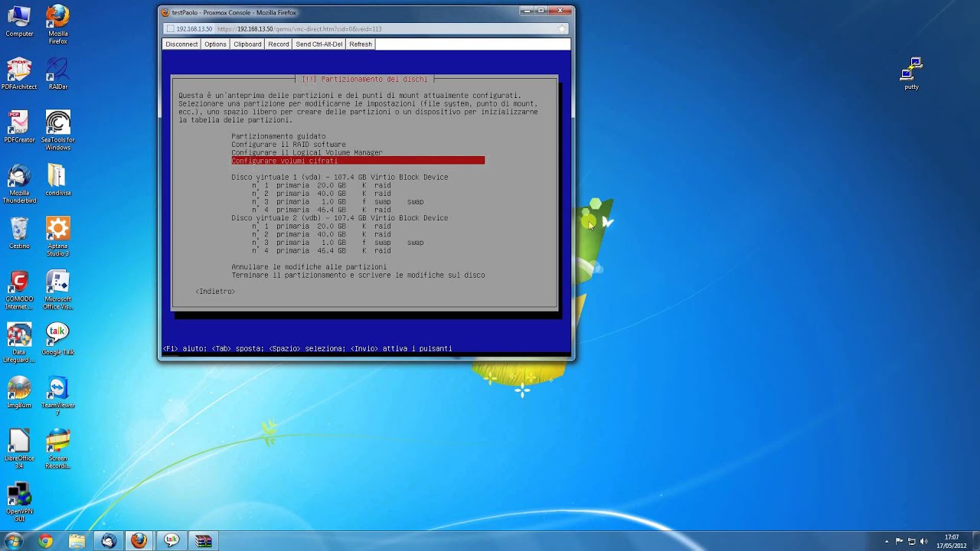
Task: Open the condivisa folder on the desktop
Action: [58, 180]
